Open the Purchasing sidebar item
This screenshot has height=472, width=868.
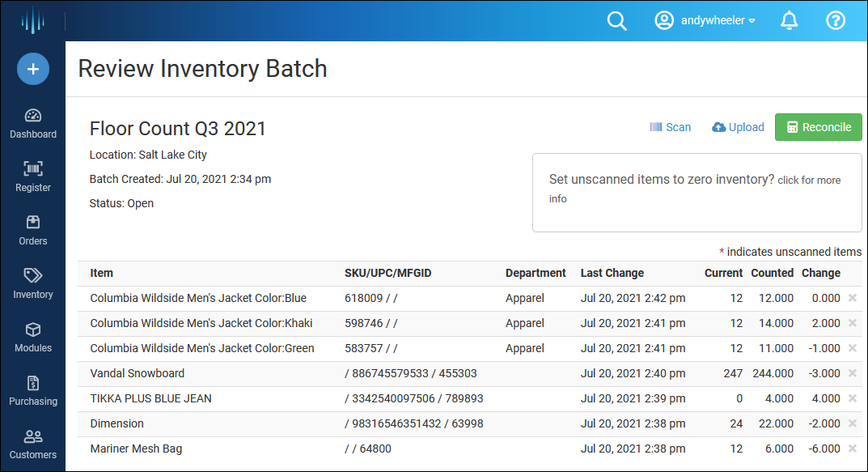pyautogui.click(x=33, y=390)
